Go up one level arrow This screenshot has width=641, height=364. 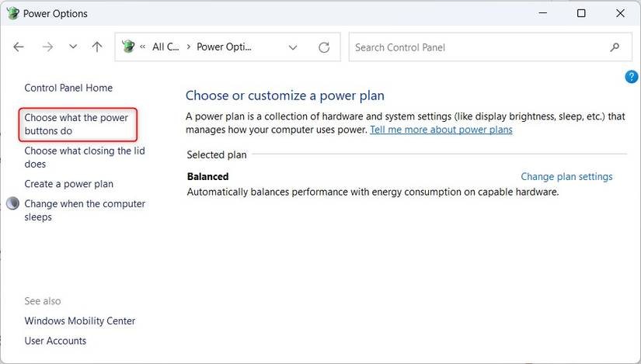coord(97,47)
